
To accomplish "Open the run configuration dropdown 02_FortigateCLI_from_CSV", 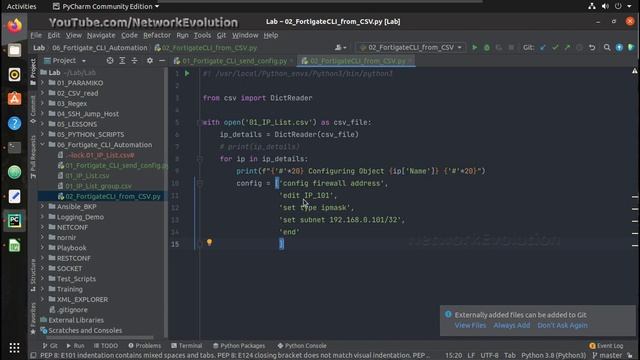I will coord(411,48).
